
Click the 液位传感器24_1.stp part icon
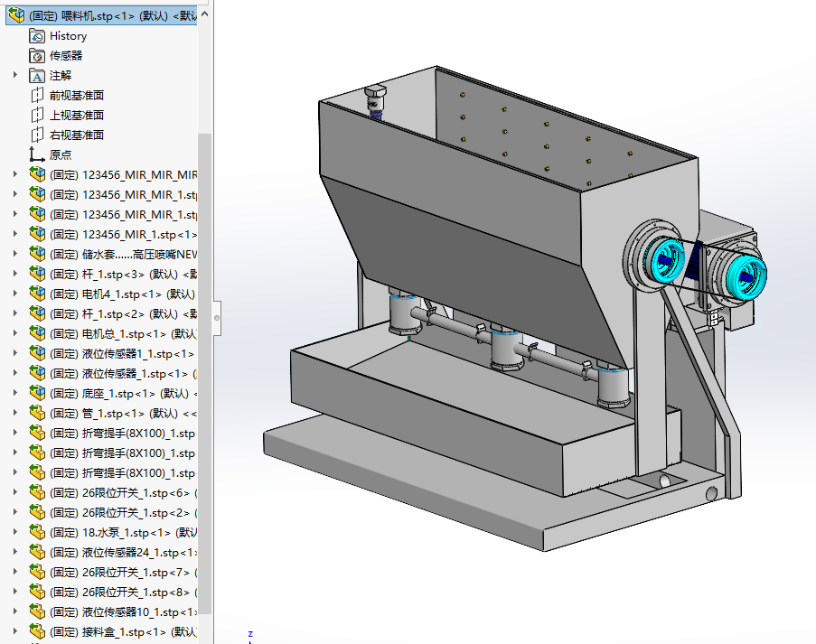pos(37,552)
